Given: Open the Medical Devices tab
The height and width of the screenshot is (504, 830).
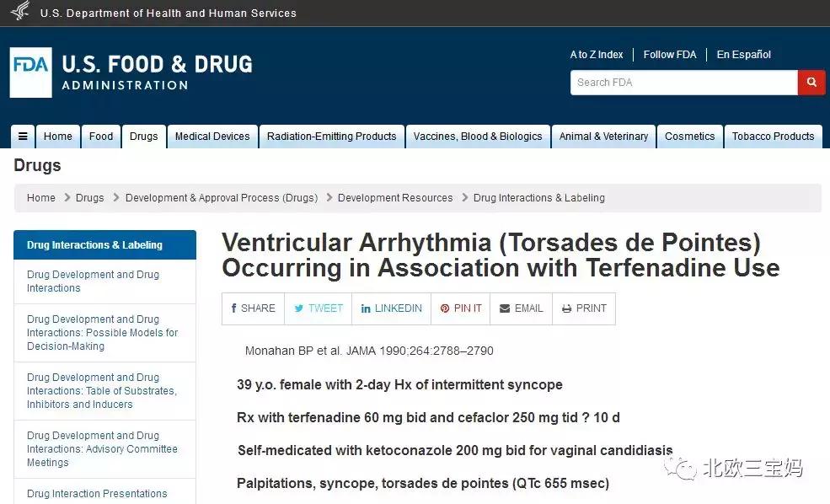Looking at the screenshot, I should (212, 137).
